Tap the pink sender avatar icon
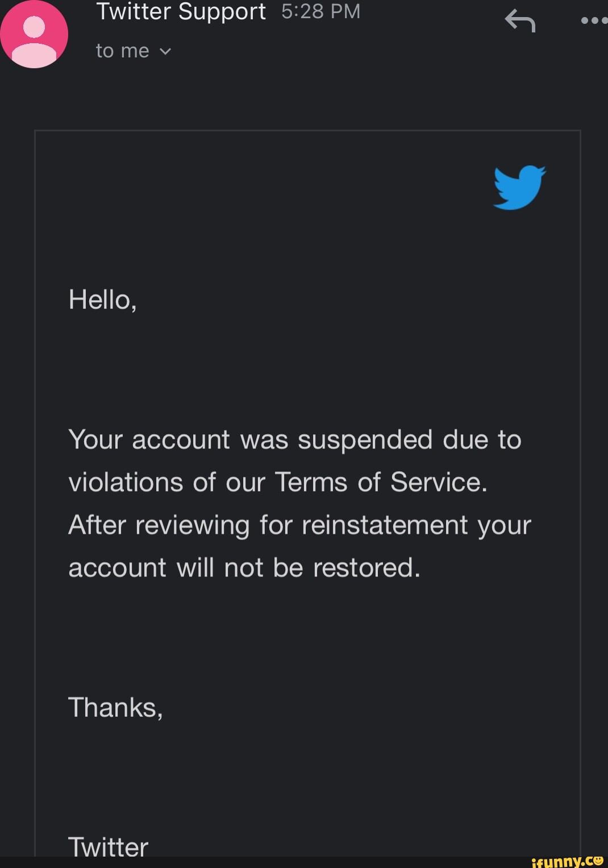 pos(34,34)
